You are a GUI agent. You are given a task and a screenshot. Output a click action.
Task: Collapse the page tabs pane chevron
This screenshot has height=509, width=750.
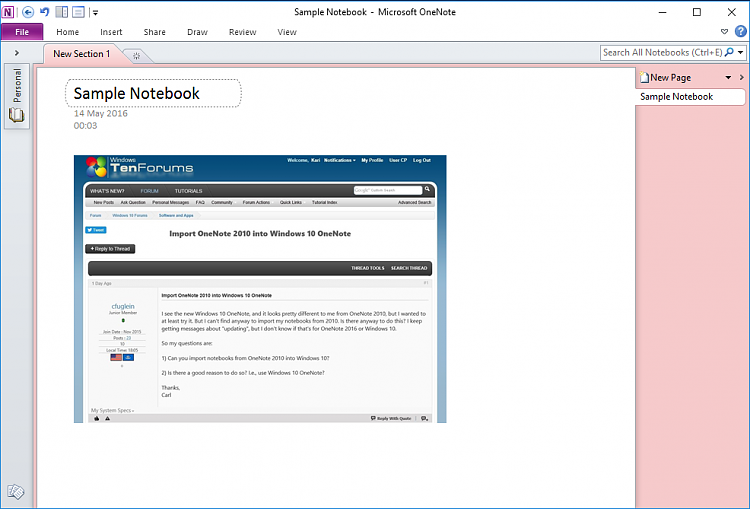(x=741, y=77)
